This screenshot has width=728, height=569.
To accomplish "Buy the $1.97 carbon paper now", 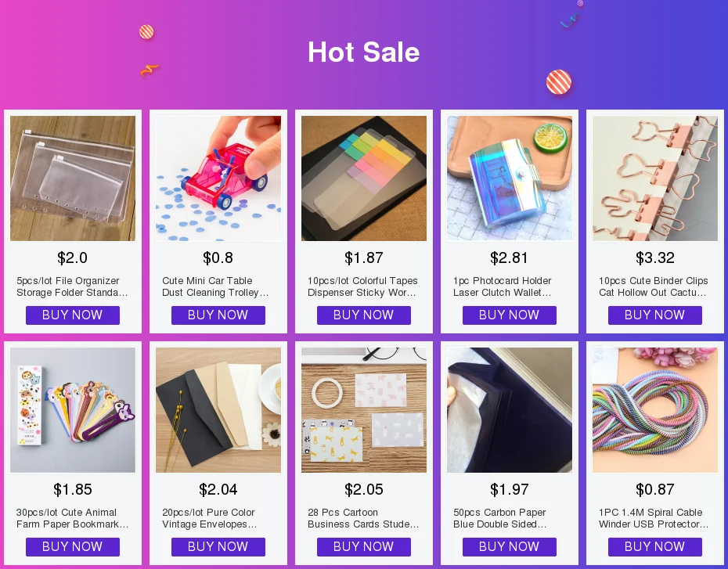I will click(x=510, y=547).
